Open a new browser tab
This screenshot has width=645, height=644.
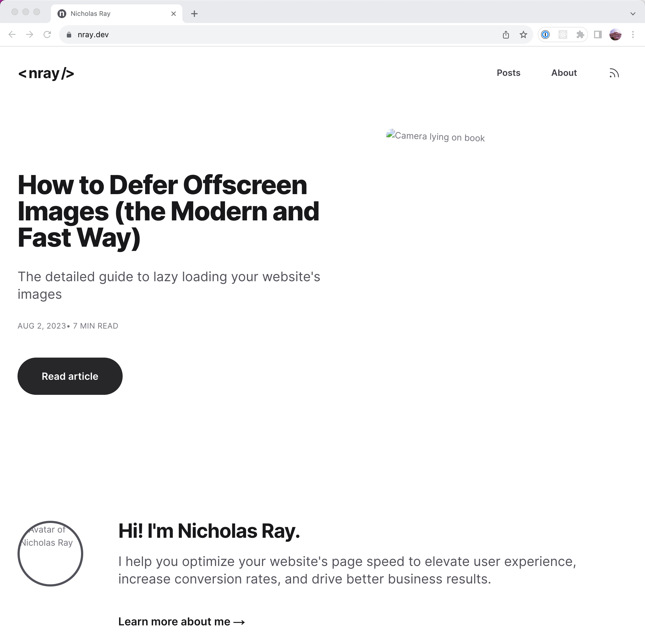(x=194, y=14)
